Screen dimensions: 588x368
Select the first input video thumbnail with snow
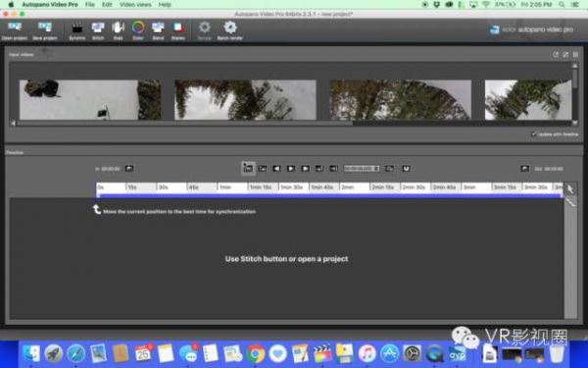tap(90, 99)
